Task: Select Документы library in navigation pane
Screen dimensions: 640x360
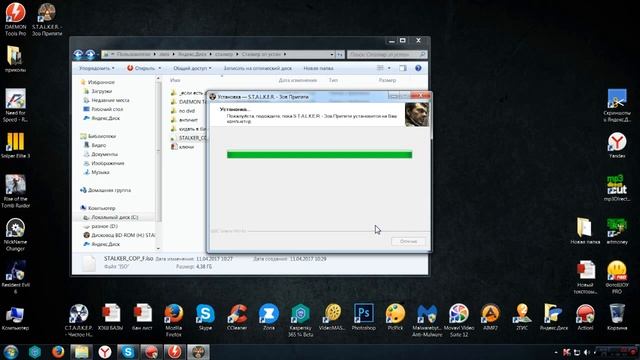Action: click(104, 154)
